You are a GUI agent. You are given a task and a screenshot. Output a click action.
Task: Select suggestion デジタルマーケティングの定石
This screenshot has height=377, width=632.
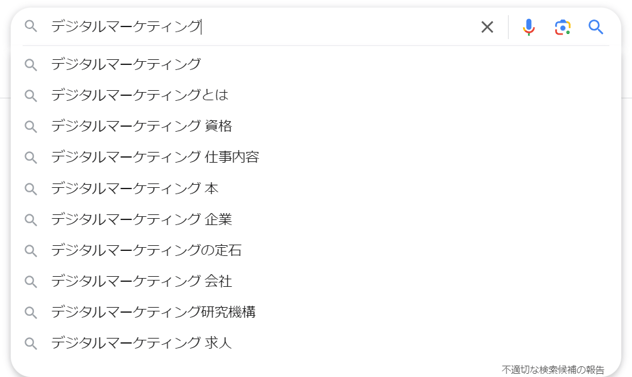pos(316,250)
